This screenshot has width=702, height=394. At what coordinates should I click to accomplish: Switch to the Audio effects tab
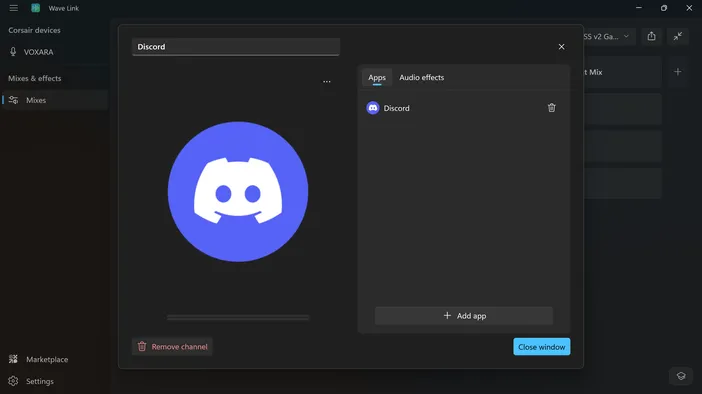click(421, 77)
